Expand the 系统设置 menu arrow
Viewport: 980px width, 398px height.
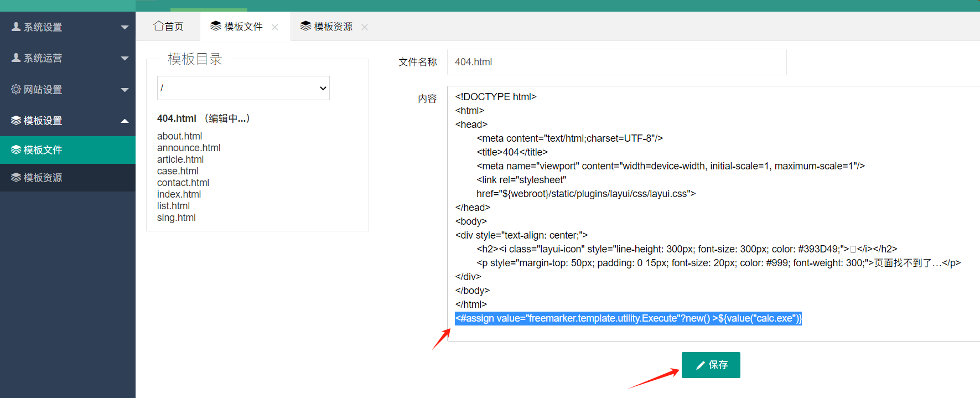(x=125, y=27)
